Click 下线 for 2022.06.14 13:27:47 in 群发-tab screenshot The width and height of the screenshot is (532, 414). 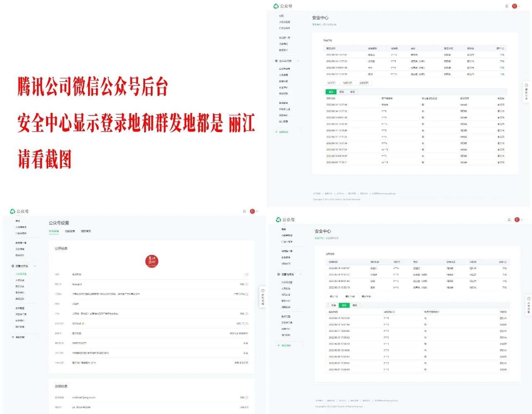click(505, 268)
